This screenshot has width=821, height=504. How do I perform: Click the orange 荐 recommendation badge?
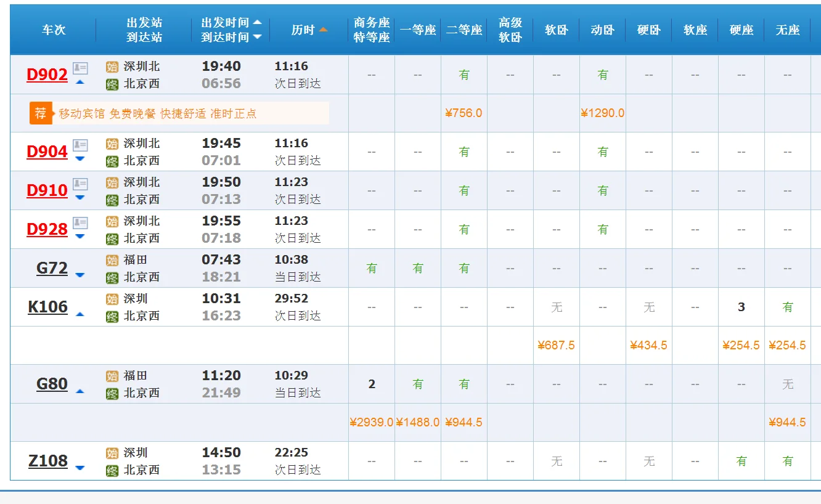[x=40, y=113]
